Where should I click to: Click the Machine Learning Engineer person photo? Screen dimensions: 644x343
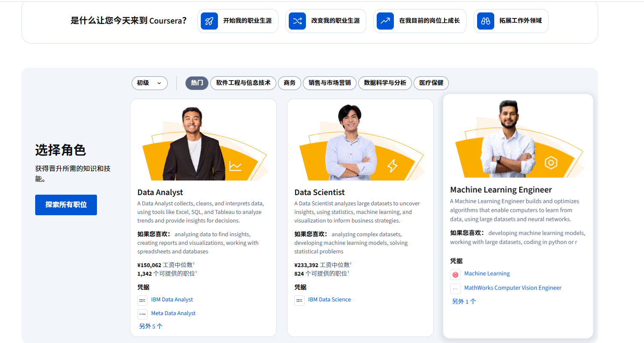coord(508,139)
